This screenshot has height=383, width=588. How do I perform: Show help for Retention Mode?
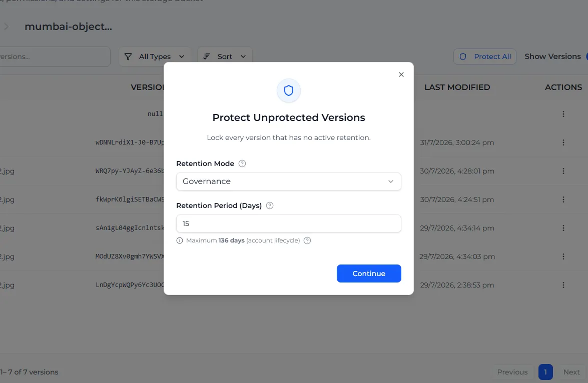(x=242, y=163)
